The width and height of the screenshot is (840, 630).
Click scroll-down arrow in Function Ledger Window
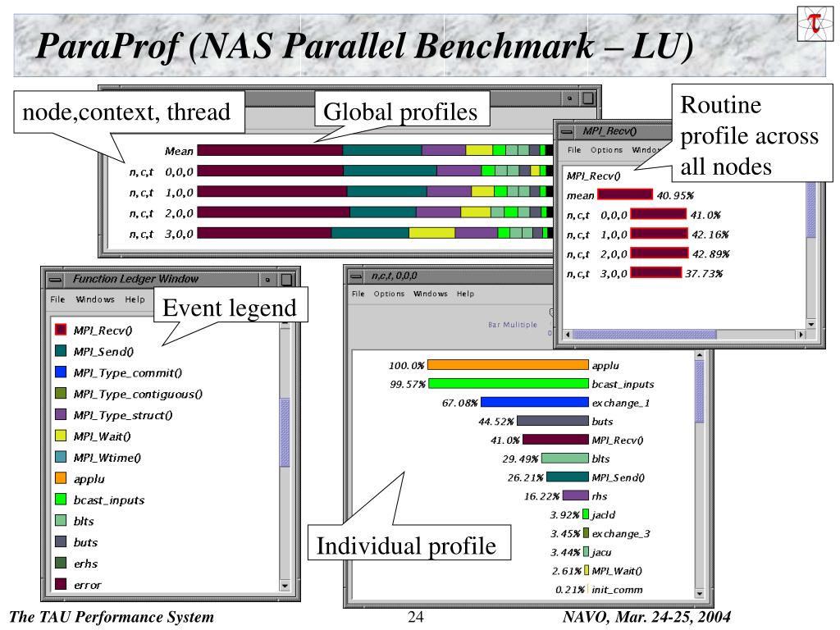[x=285, y=586]
